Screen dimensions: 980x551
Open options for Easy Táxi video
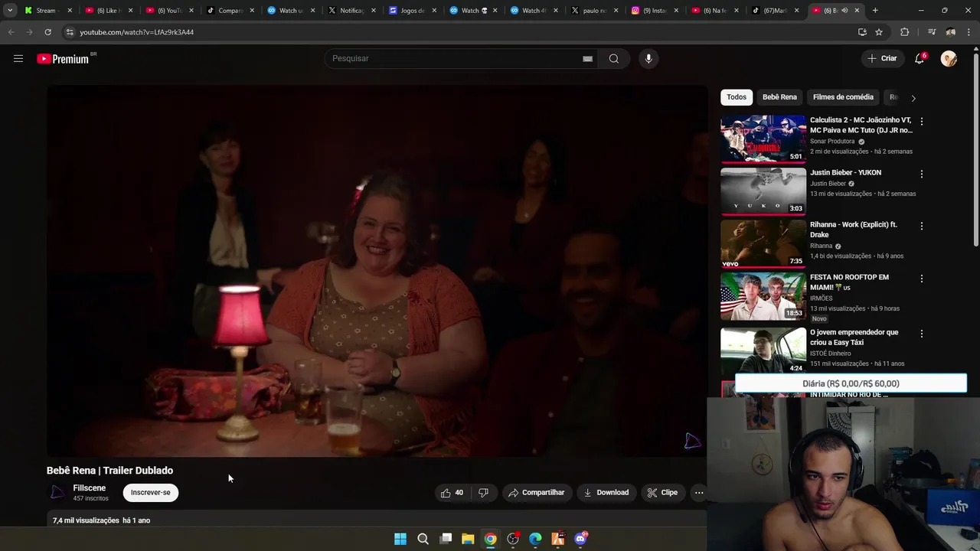[x=921, y=334]
